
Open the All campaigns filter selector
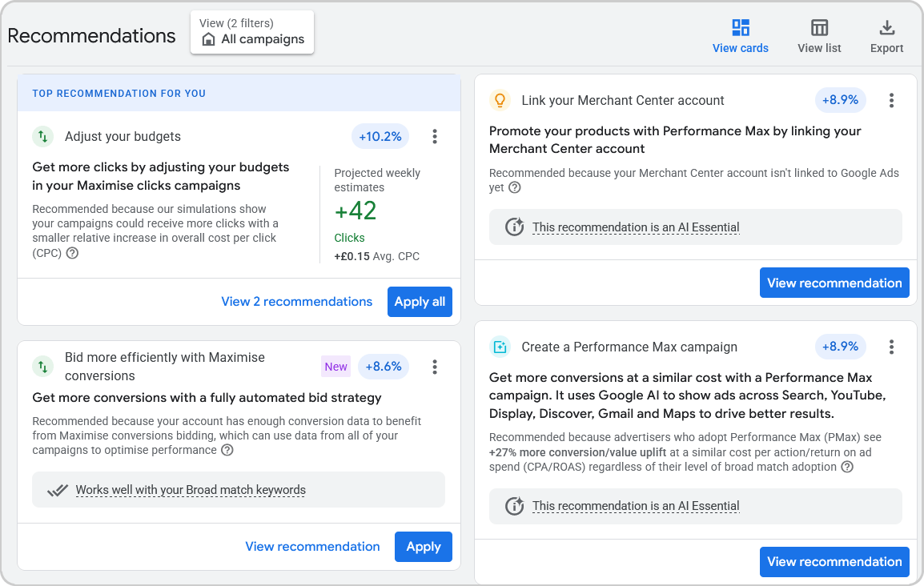(x=252, y=32)
